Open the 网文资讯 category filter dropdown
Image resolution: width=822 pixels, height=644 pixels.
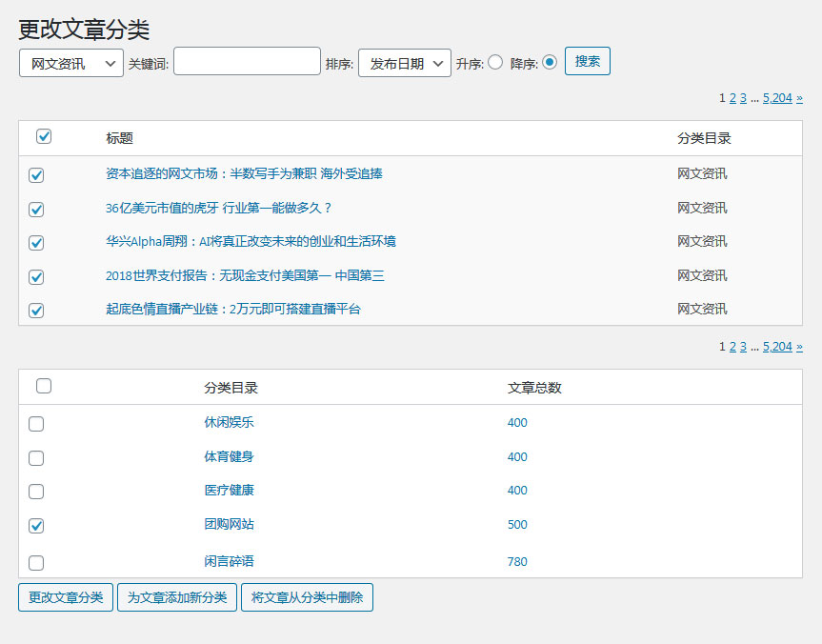70,61
